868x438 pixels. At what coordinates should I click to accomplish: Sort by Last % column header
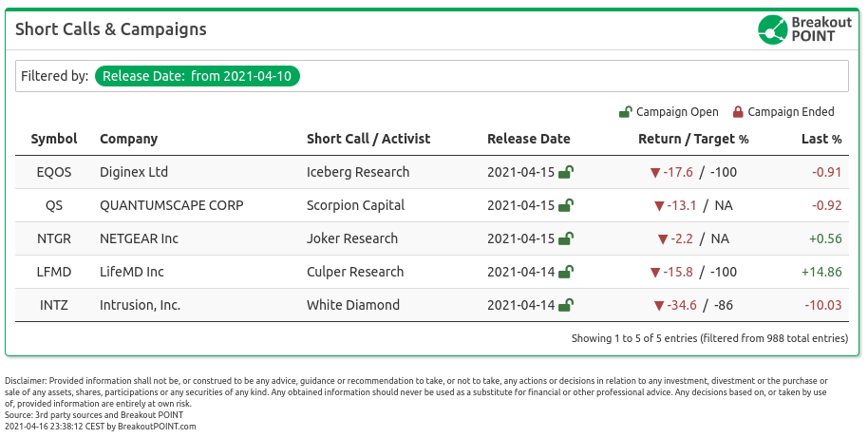click(821, 139)
